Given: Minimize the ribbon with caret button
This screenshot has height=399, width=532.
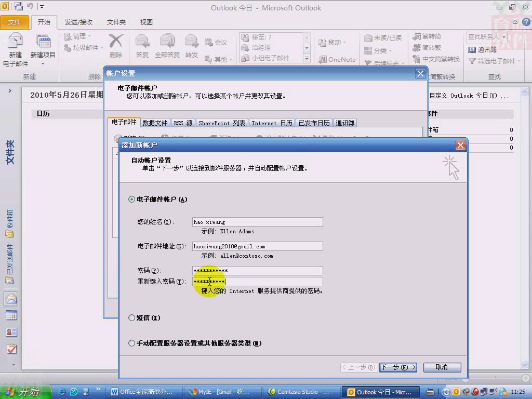Looking at the screenshot, I should (x=515, y=22).
